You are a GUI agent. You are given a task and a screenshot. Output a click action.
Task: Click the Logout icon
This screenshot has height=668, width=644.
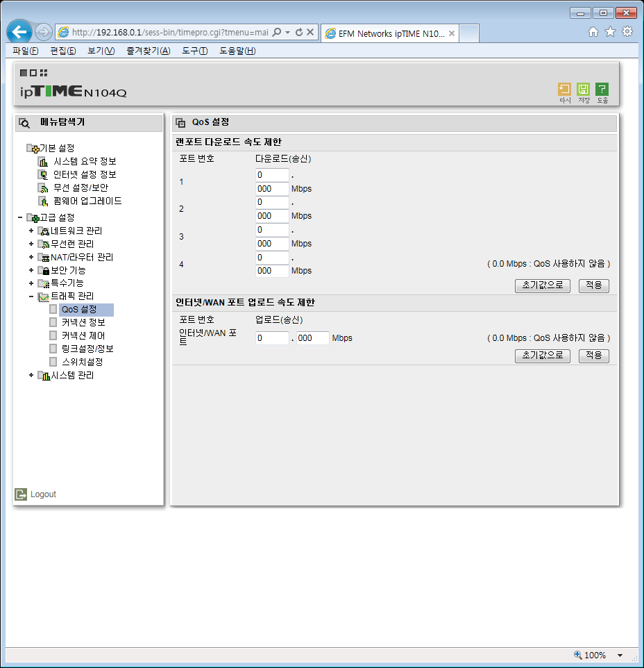pos(20,494)
